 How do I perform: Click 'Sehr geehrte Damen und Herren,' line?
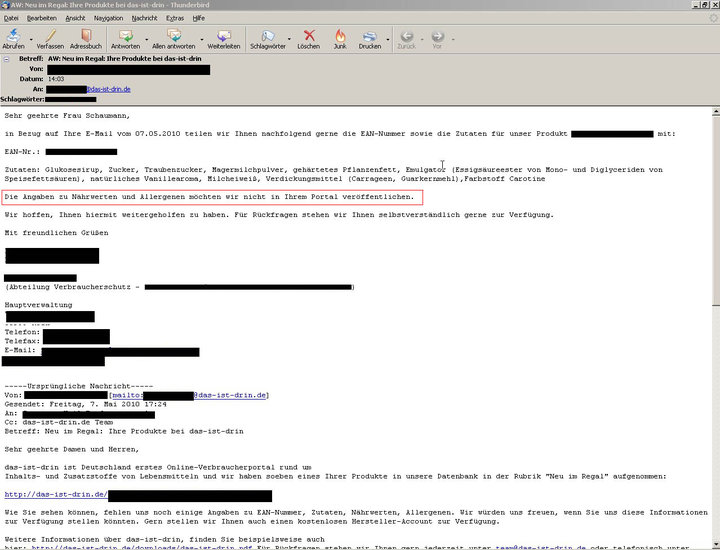(x=72, y=449)
